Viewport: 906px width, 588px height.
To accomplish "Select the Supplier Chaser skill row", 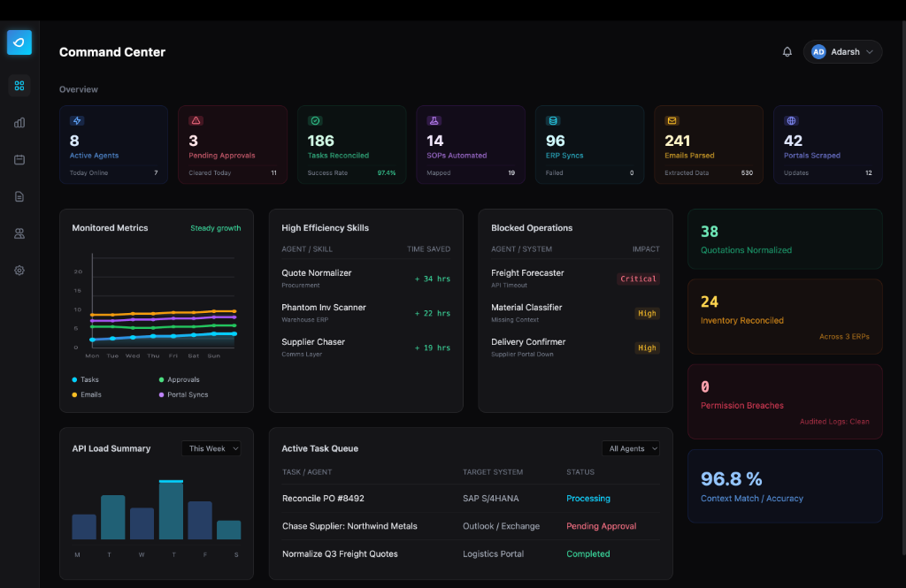I will coord(365,347).
